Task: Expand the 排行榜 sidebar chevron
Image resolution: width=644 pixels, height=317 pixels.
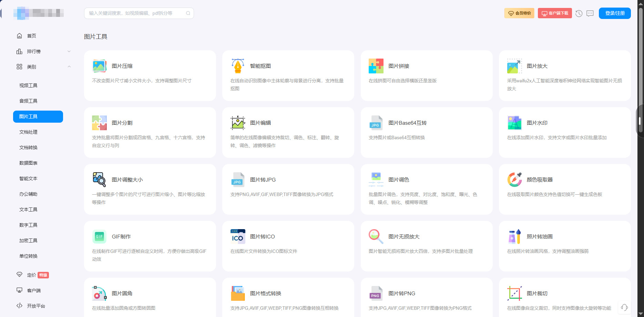Action: tap(69, 51)
